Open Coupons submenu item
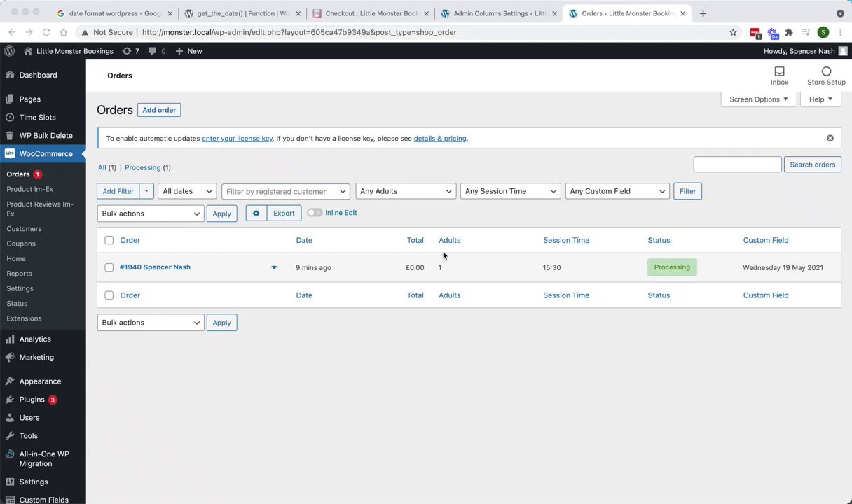Image resolution: width=852 pixels, height=504 pixels. click(x=21, y=244)
